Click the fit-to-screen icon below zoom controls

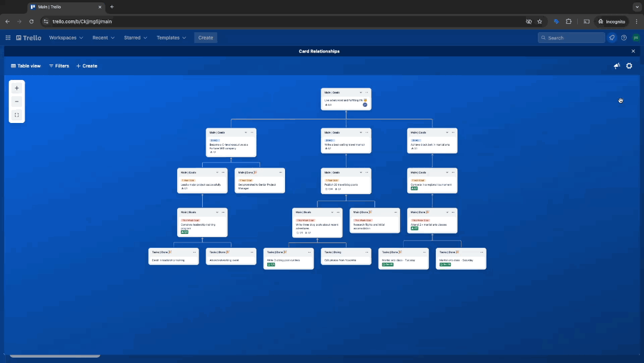tap(16, 115)
